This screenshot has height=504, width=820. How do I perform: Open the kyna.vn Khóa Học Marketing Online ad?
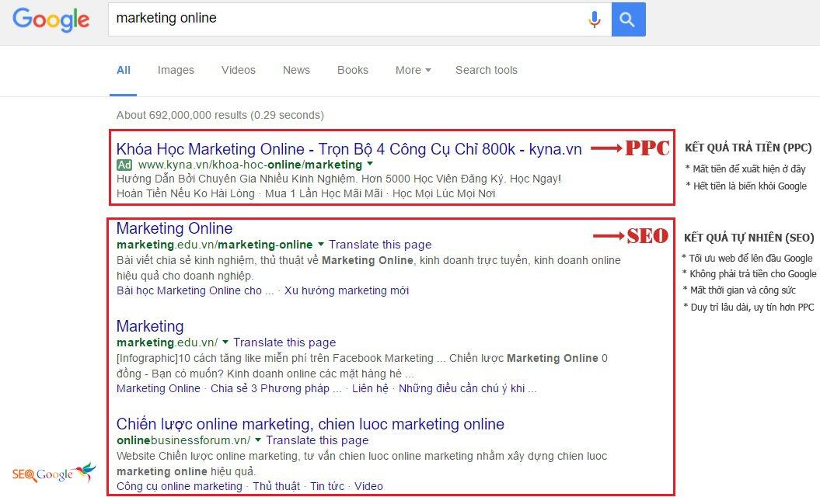point(349,149)
